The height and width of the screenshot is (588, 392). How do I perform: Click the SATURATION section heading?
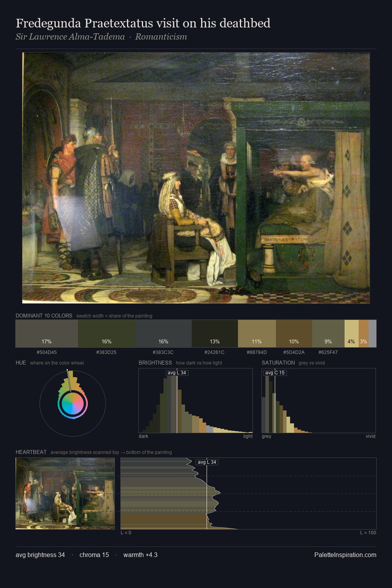click(278, 363)
